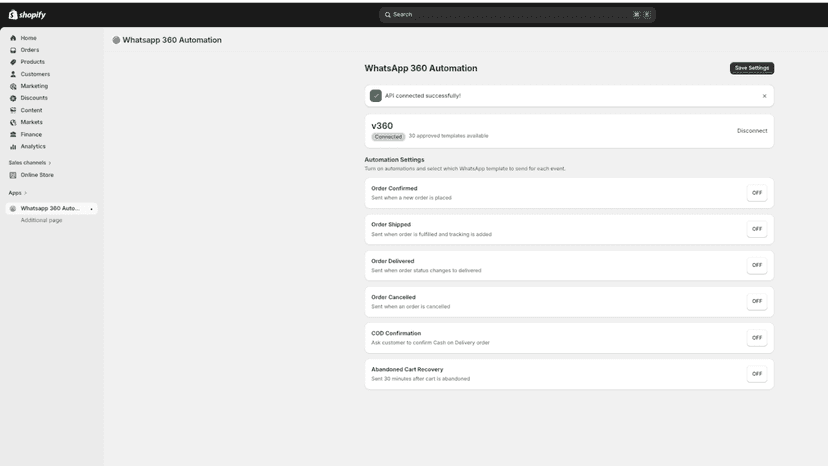The width and height of the screenshot is (828, 466).
Task: Click the Online Store icon
Action: tap(13, 175)
